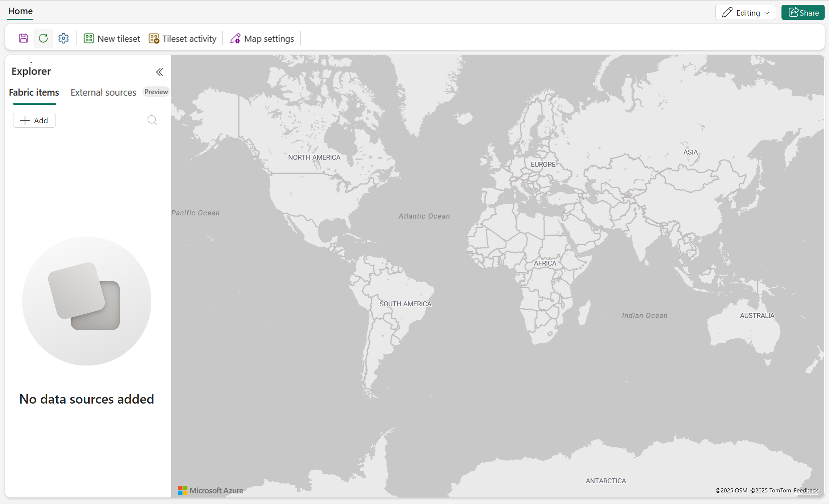829x504 pixels.
Task: Select the Fabric items tab
Action: (34, 92)
